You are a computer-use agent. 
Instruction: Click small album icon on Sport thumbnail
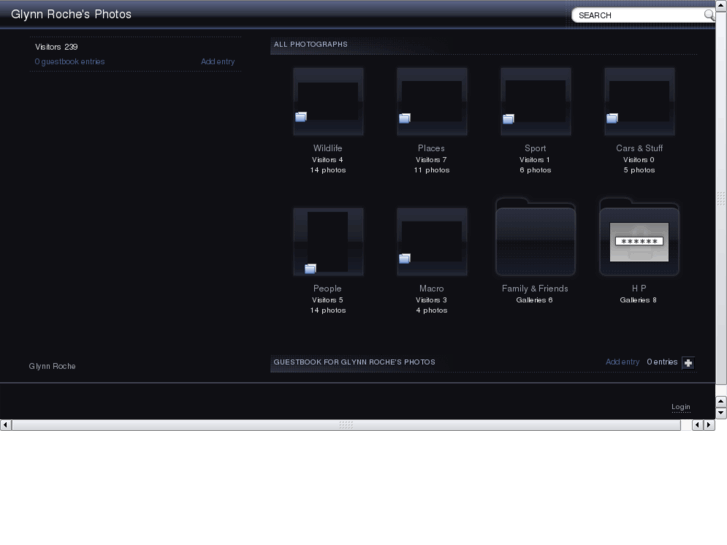click(x=509, y=119)
